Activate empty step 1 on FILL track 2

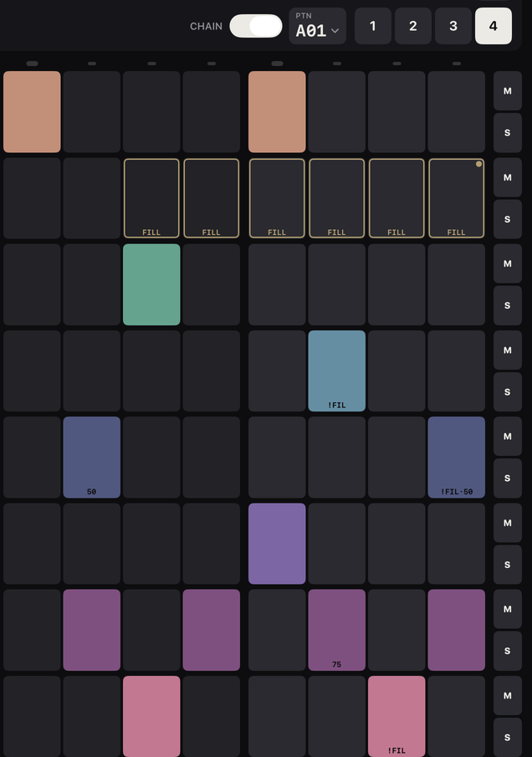[x=32, y=198]
